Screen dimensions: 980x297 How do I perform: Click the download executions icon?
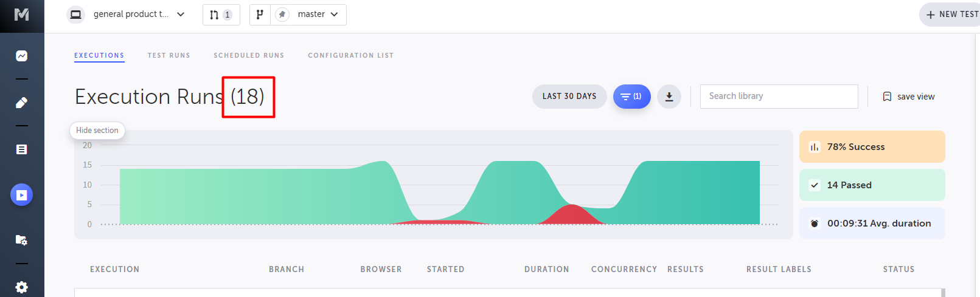pyautogui.click(x=669, y=97)
